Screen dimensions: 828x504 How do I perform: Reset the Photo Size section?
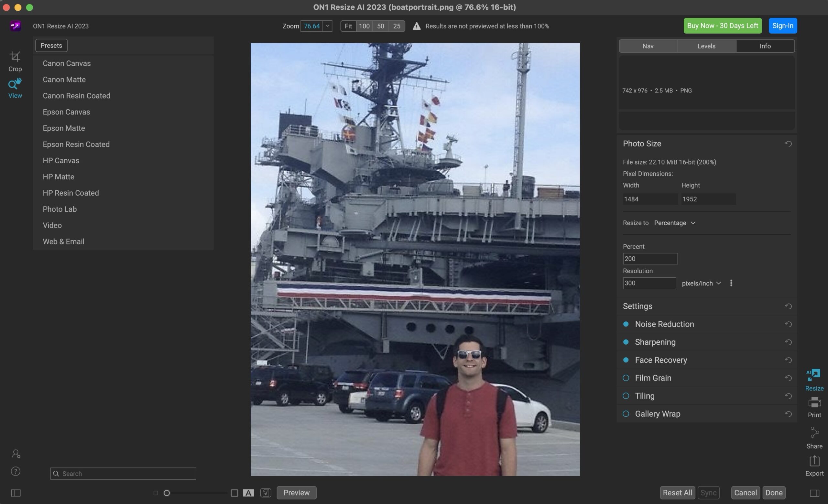tap(788, 144)
